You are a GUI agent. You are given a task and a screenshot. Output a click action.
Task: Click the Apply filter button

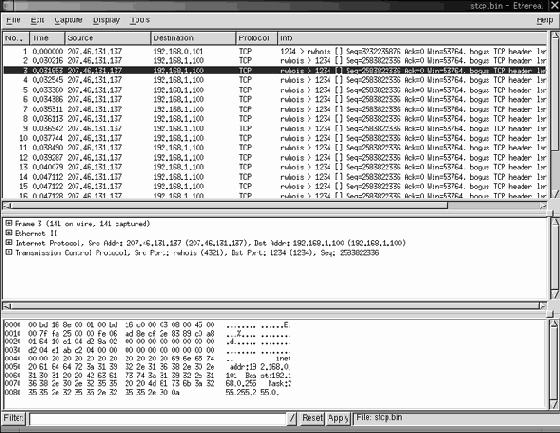click(x=338, y=418)
